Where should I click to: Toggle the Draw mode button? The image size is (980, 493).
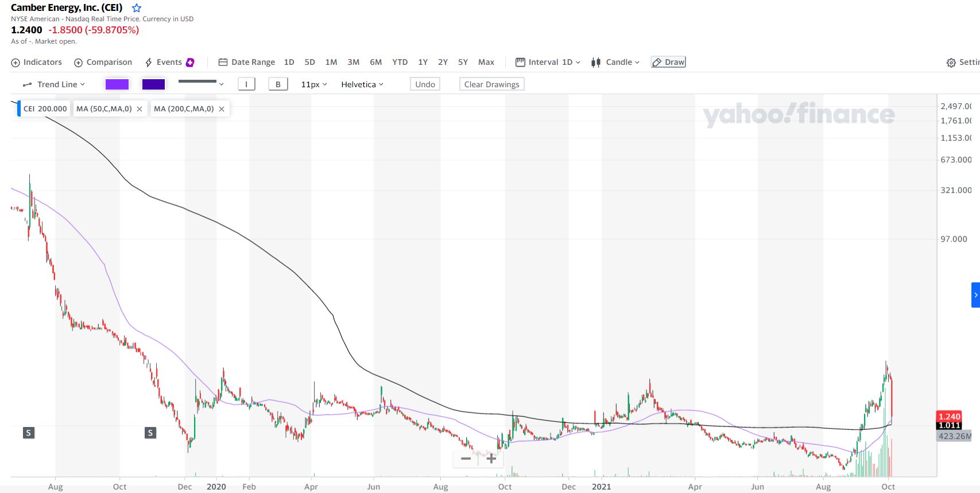click(668, 62)
